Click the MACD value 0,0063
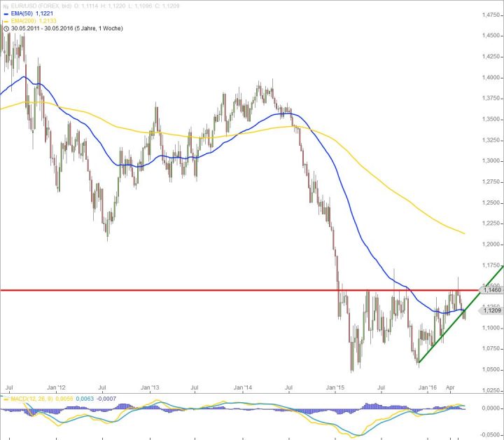The height and width of the screenshot is (440, 504). point(85,399)
